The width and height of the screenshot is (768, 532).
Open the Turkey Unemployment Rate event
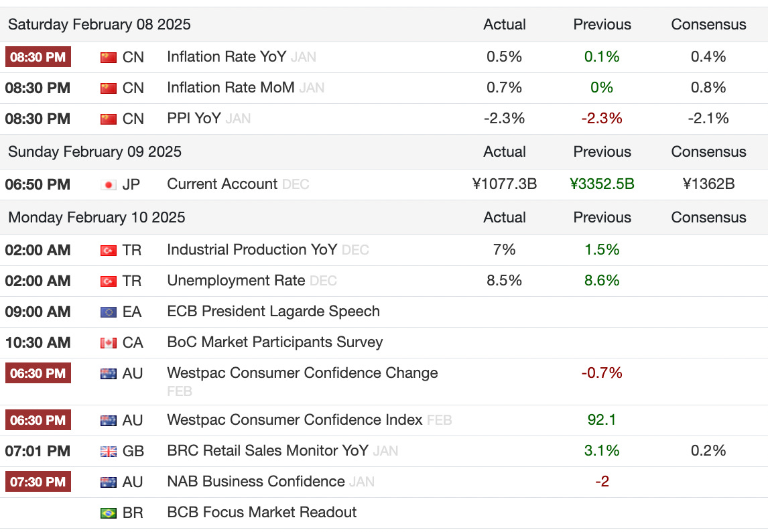[236, 281]
